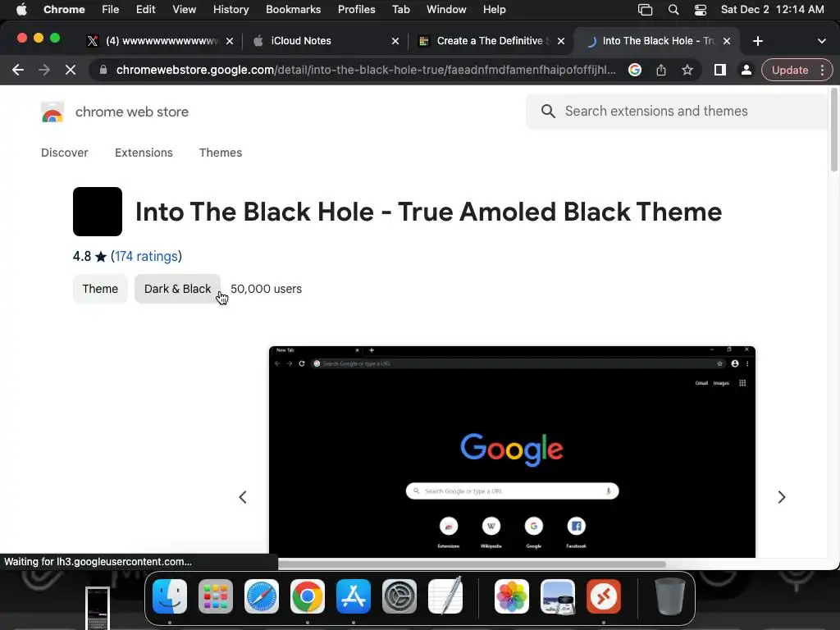This screenshot has height=630, width=840.
Task: Click the vertical page scrollbar
Action: 833,130
